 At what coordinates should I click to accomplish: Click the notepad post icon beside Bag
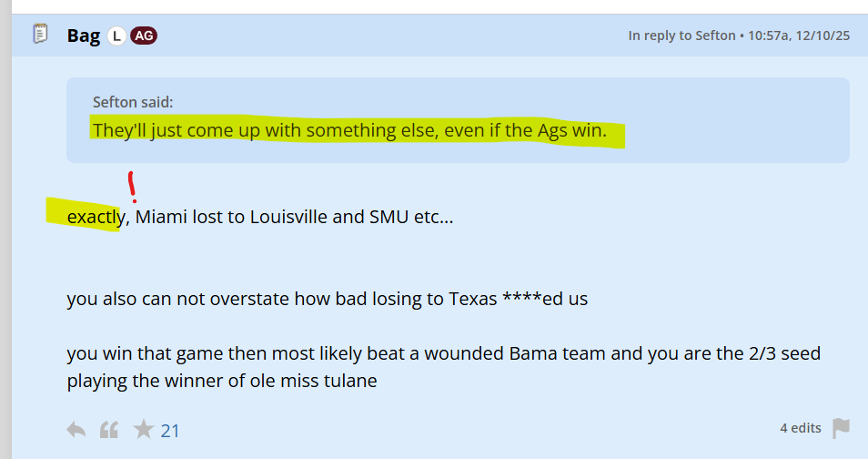(x=40, y=35)
